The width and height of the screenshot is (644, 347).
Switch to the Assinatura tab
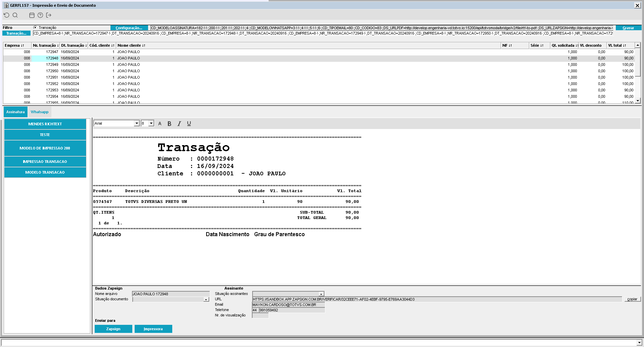pos(15,112)
